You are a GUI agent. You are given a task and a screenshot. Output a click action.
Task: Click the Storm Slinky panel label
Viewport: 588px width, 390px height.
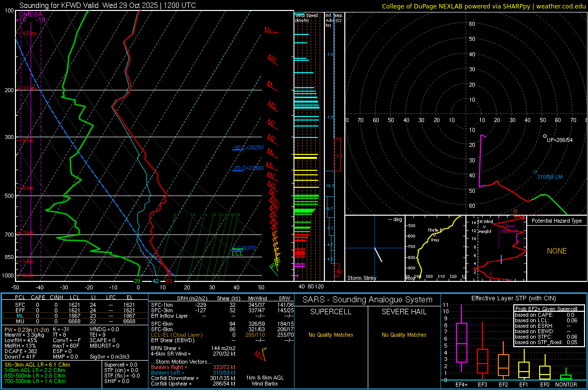(x=361, y=278)
